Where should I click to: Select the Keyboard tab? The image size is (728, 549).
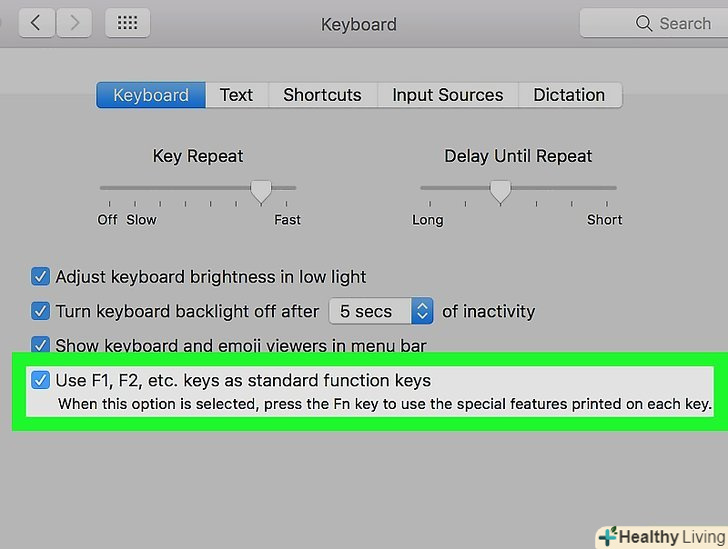coord(151,95)
